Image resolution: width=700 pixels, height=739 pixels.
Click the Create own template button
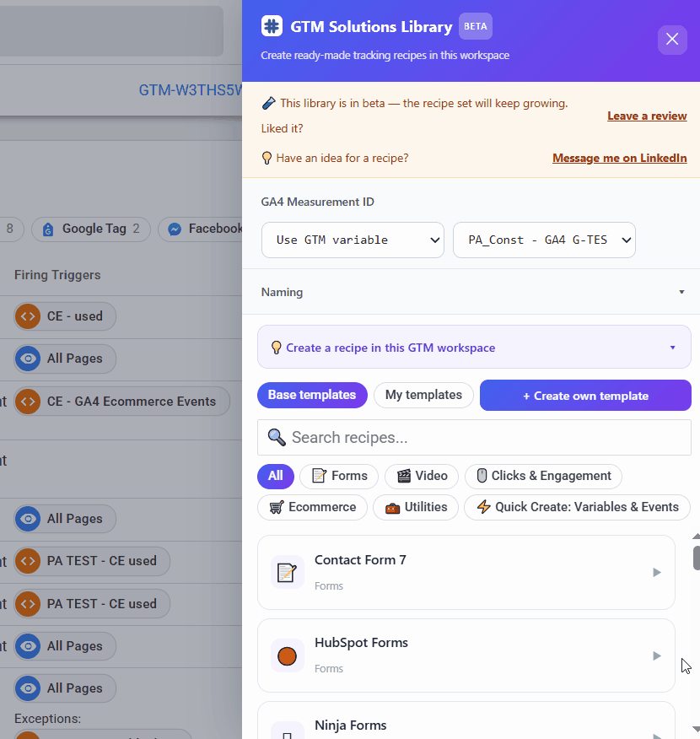coord(585,396)
